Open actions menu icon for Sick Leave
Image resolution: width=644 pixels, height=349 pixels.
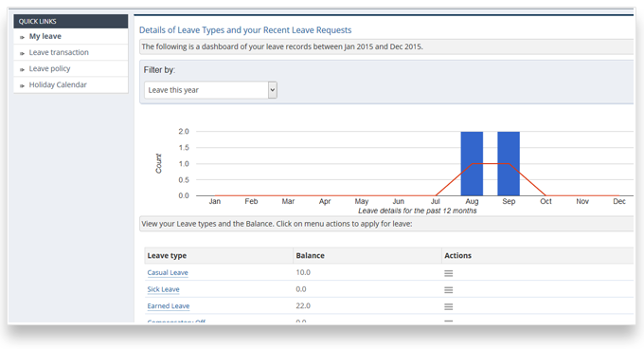pos(449,290)
